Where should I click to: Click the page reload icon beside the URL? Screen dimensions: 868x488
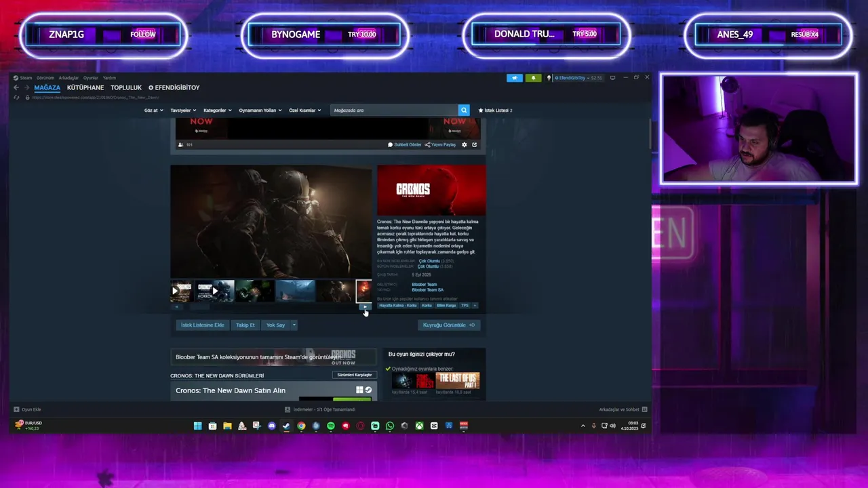point(16,97)
